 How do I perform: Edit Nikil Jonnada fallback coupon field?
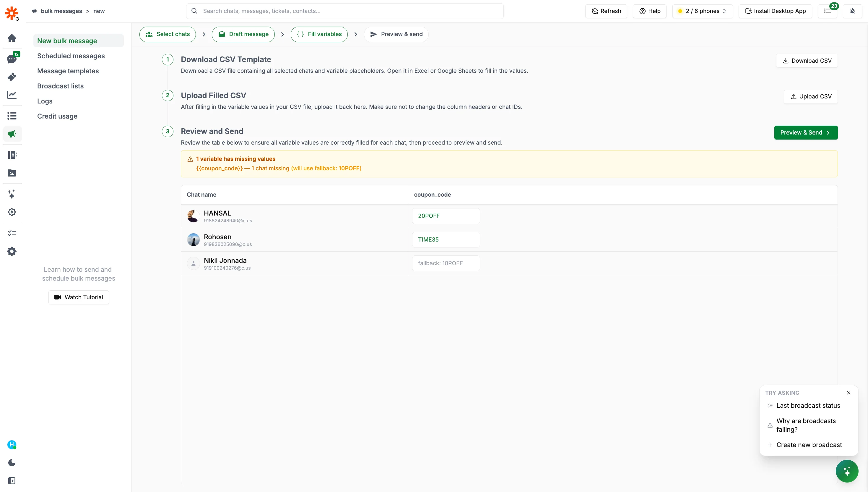point(446,263)
